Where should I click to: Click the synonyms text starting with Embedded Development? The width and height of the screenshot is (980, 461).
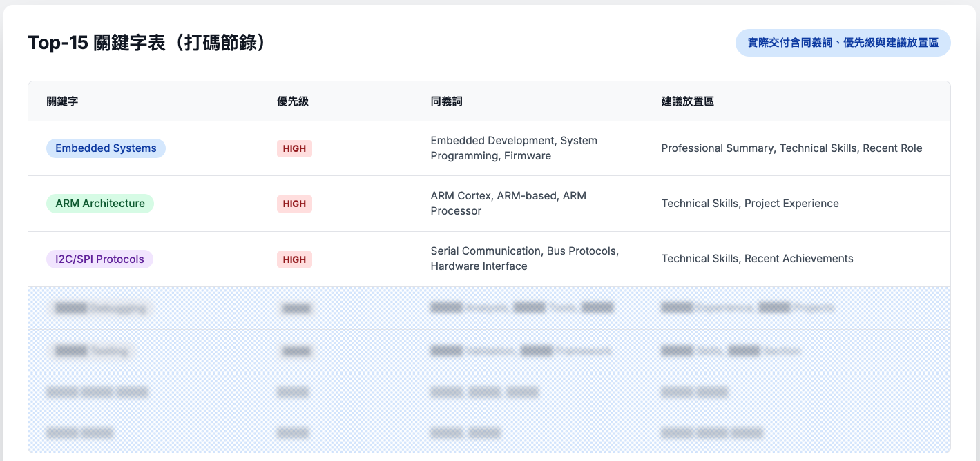pos(513,148)
